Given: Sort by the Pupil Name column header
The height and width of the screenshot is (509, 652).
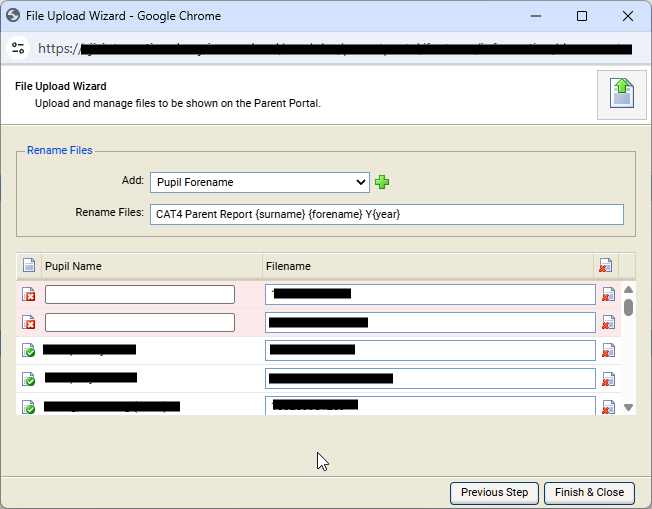Looking at the screenshot, I should coord(150,266).
